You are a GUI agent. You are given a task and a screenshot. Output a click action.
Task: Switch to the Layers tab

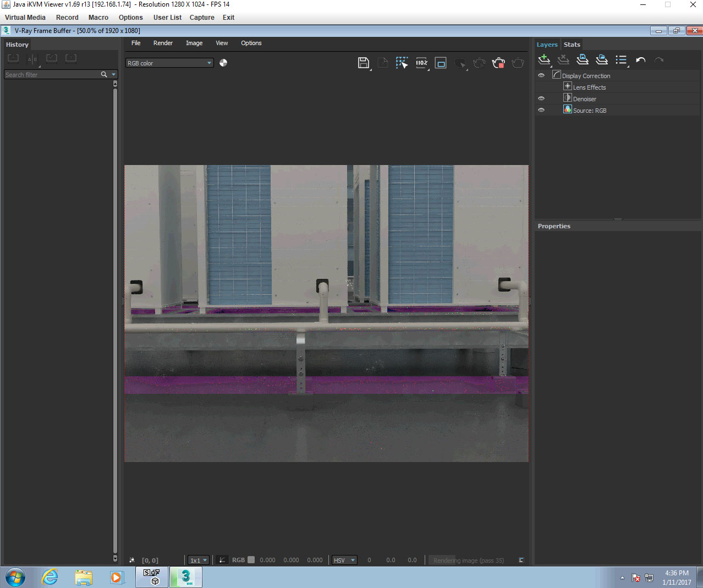pyautogui.click(x=547, y=45)
